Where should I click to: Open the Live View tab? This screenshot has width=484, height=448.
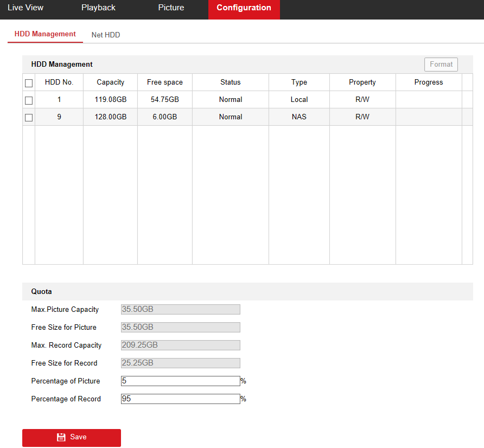click(x=26, y=8)
